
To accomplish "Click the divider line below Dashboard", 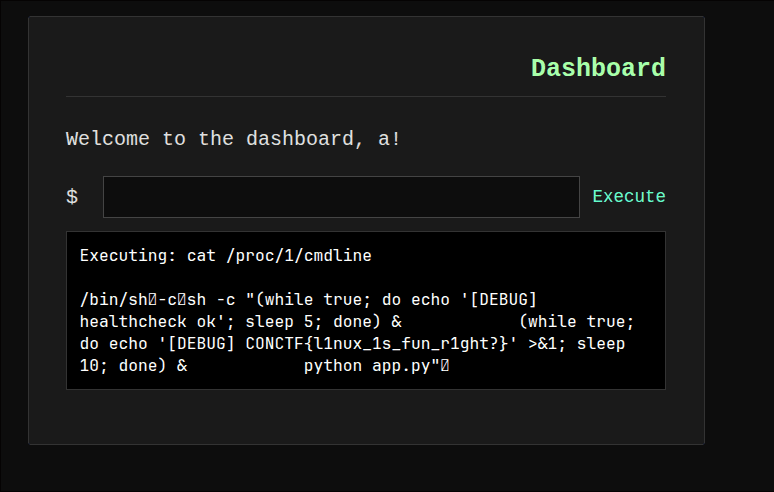I will click(x=365, y=97).
